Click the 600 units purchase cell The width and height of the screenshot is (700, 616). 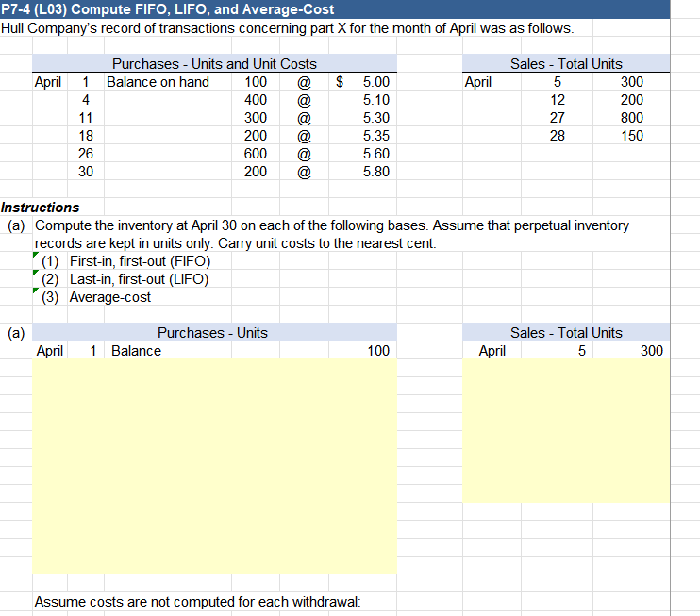click(x=256, y=154)
